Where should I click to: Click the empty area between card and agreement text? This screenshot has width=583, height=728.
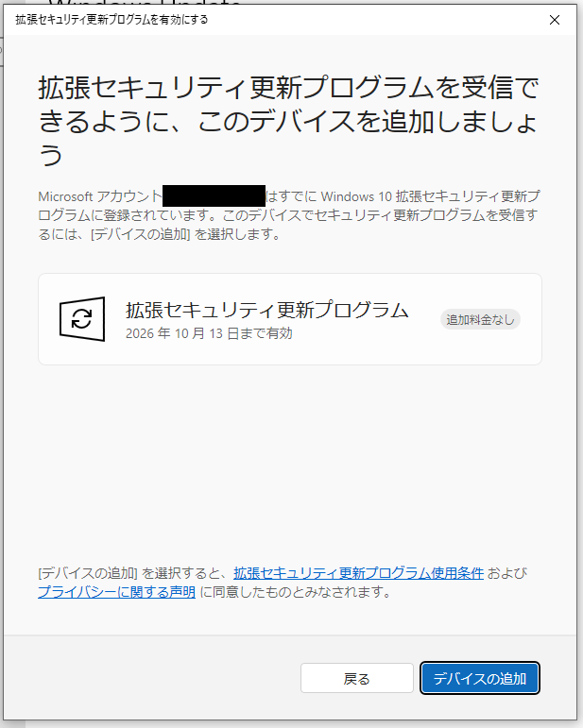click(x=288, y=463)
